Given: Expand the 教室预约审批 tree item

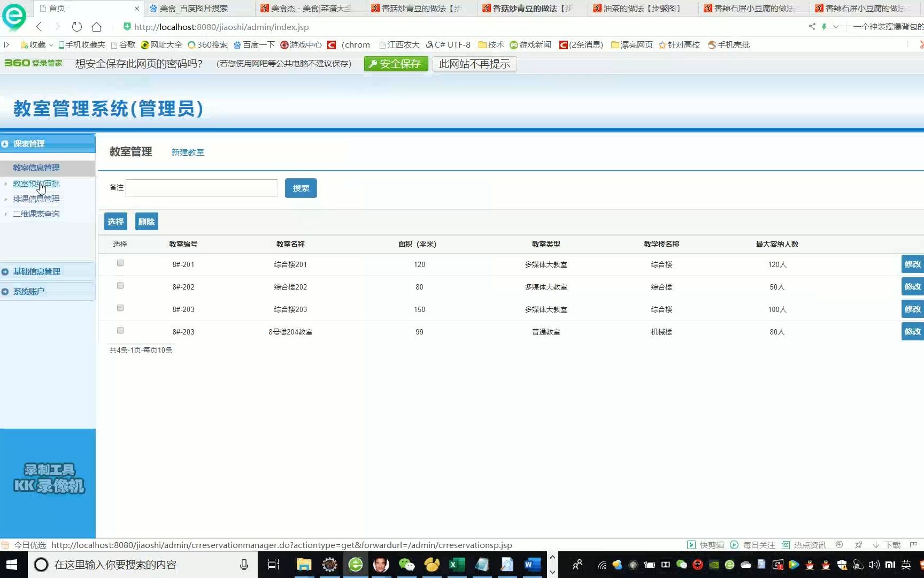Looking at the screenshot, I should (x=36, y=184).
